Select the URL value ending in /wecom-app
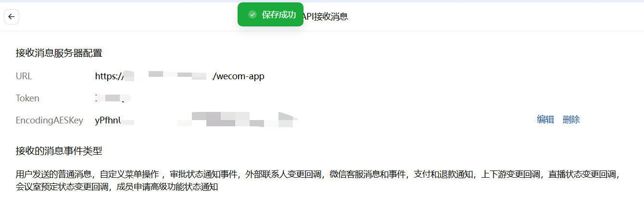The height and width of the screenshot is (207, 644). [x=180, y=76]
